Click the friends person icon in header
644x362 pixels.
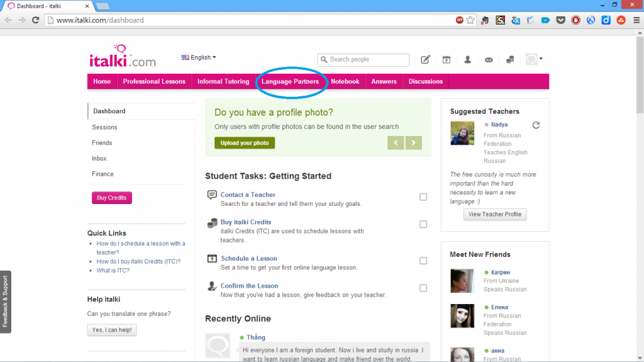tap(467, 60)
